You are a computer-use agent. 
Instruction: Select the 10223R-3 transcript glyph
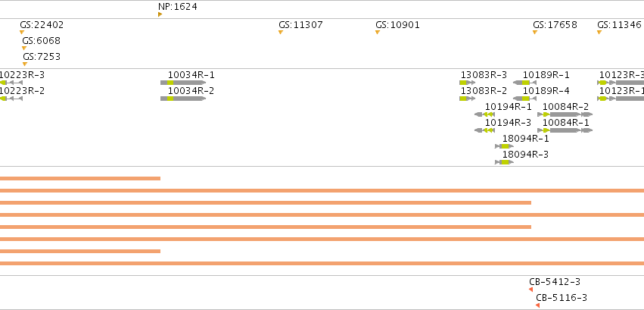(11, 83)
